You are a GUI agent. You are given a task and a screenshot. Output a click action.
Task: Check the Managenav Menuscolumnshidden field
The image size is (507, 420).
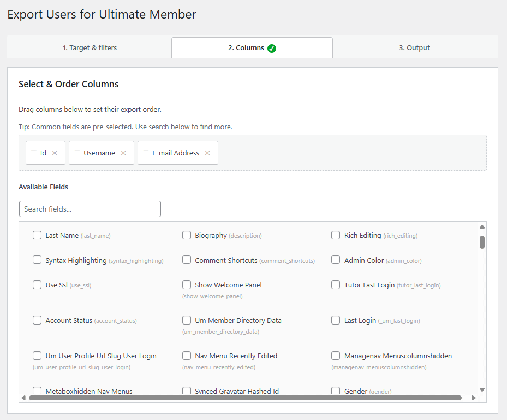click(336, 356)
